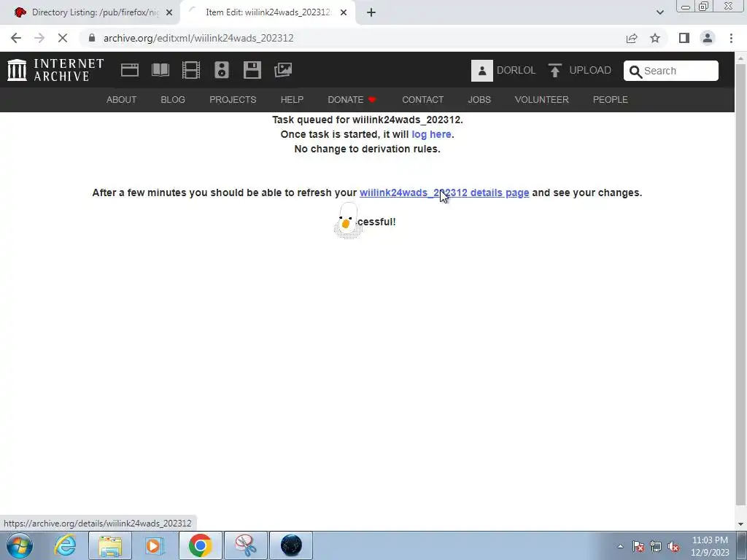Click the DONATE menu item
This screenshot has height=560, width=747.
352,99
